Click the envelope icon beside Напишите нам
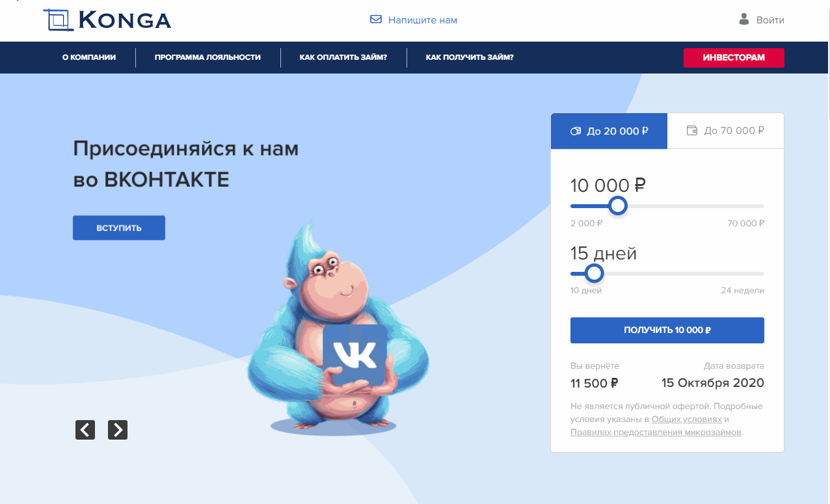The width and height of the screenshot is (830, 504). point(375,20)
